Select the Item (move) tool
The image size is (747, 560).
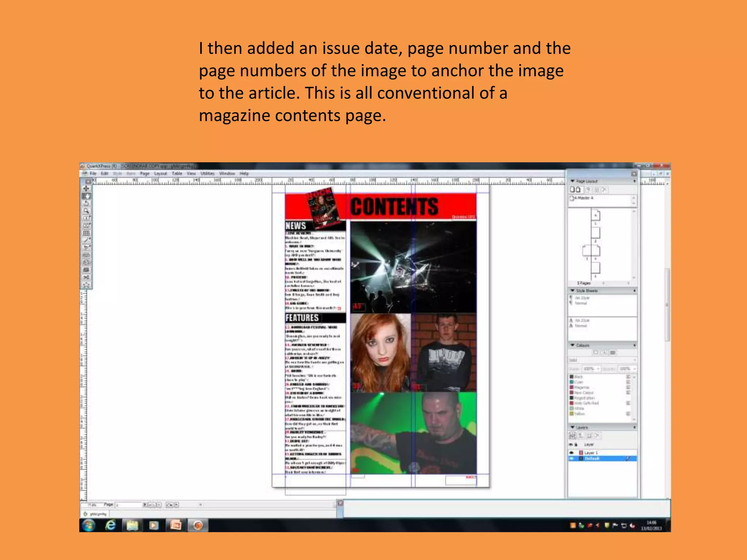tap(86, 188)
